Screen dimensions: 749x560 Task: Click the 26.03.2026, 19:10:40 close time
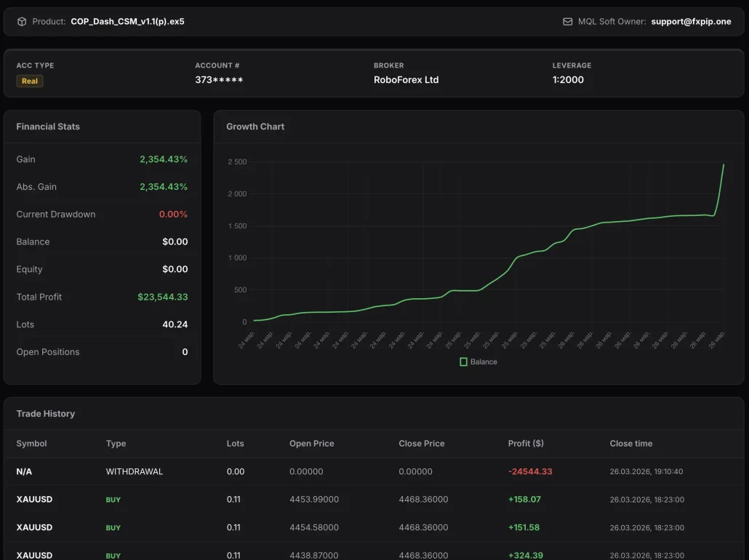646,471
